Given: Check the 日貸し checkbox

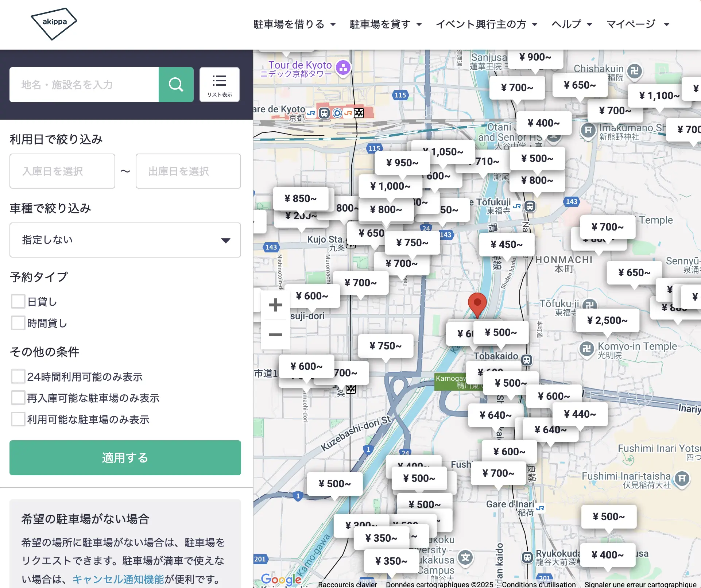Looking at the screenshot, I should (18, 302).
